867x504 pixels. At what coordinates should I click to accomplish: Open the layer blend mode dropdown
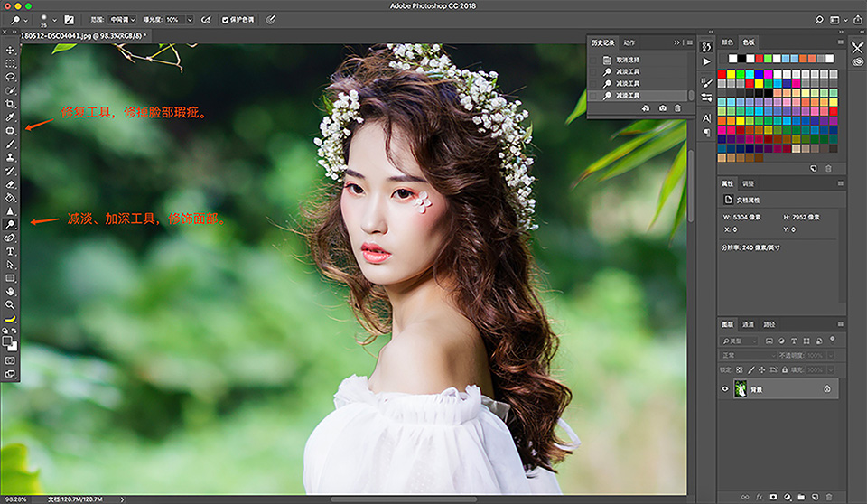click(749, 355)
